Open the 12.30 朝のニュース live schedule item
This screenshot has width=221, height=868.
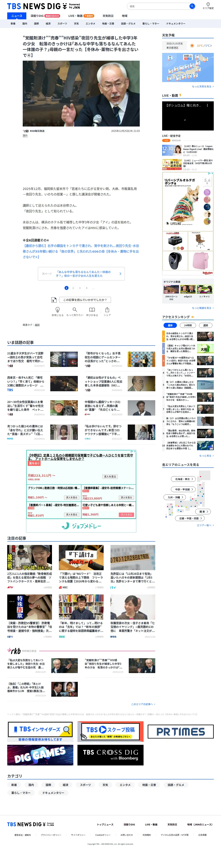tap(188, 151)
